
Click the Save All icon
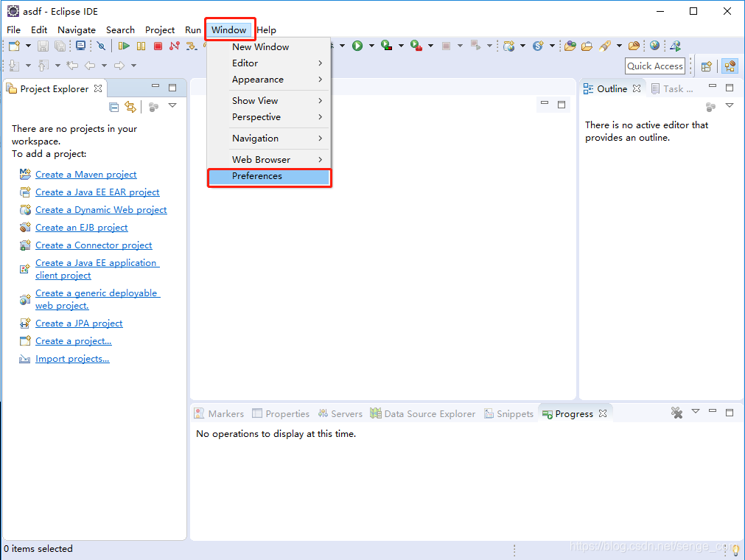[60, 46]
